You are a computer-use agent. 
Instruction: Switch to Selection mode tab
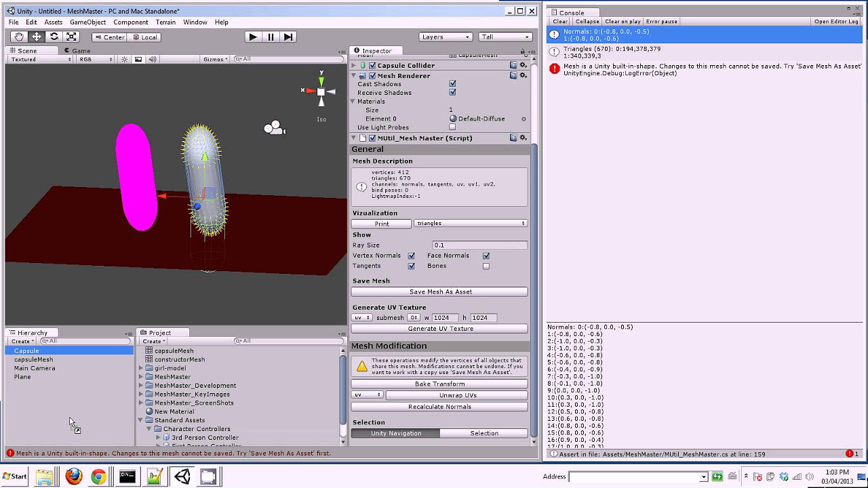[484, 434]
